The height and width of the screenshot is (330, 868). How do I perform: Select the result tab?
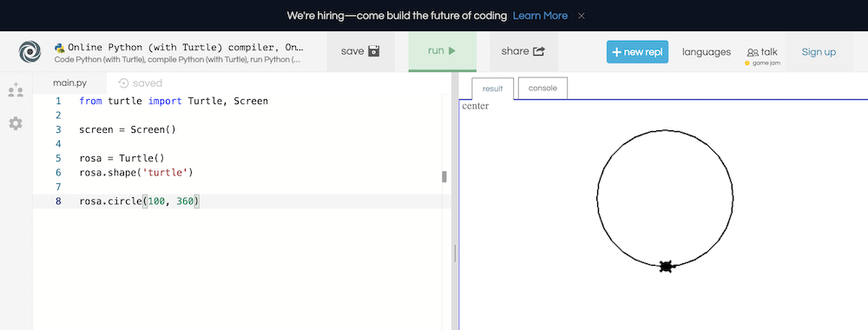coord(493,89)
